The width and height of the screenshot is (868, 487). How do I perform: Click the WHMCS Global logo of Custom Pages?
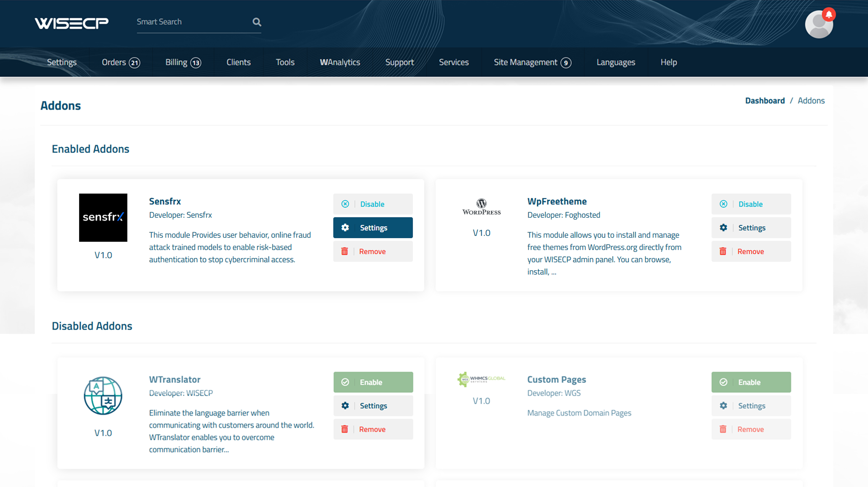click(x=481, y=379)
